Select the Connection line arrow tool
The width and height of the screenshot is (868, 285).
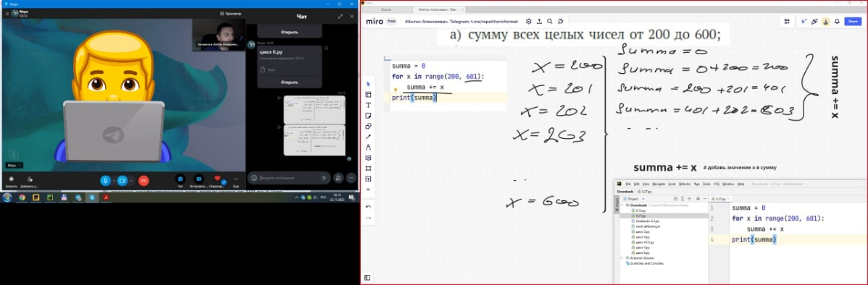pos(369,137)
